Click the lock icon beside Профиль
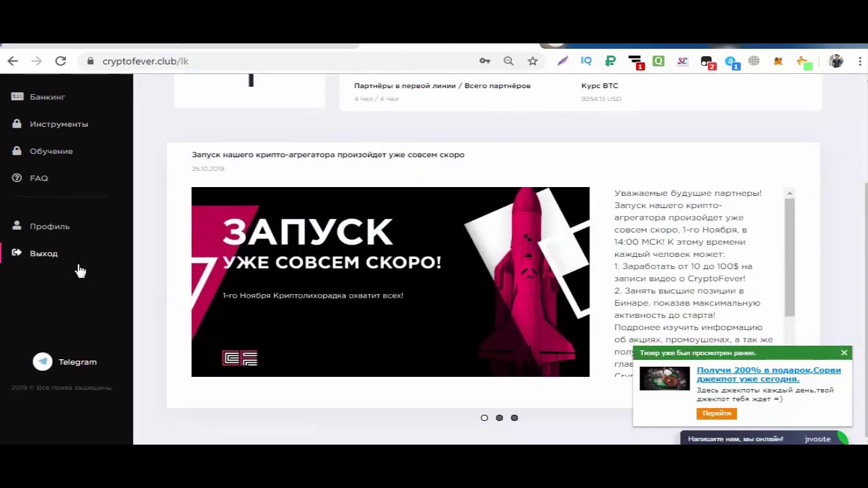Viewport: 868px width, 488px height. coord(17,226)
